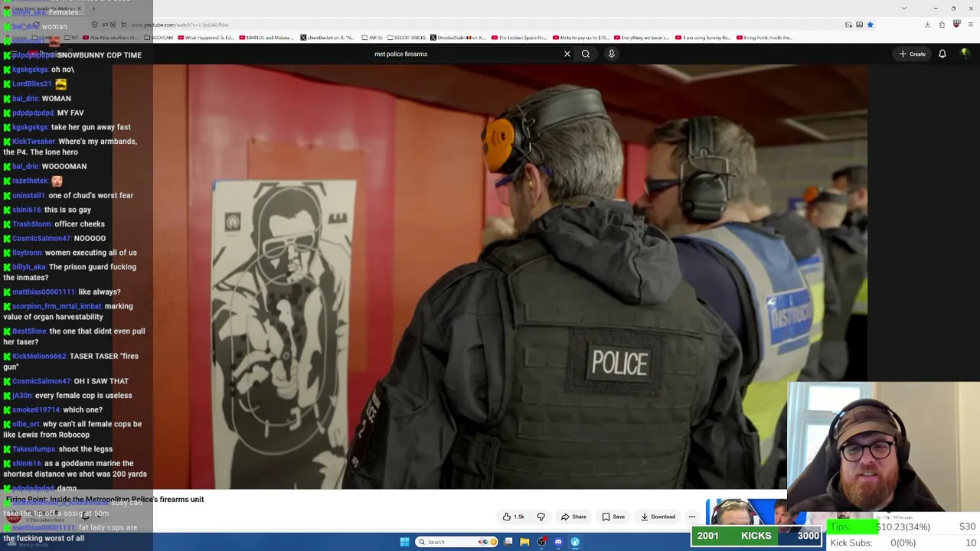
Task: Click chat message 'every female cop is useless'
Action: [84, 396]
